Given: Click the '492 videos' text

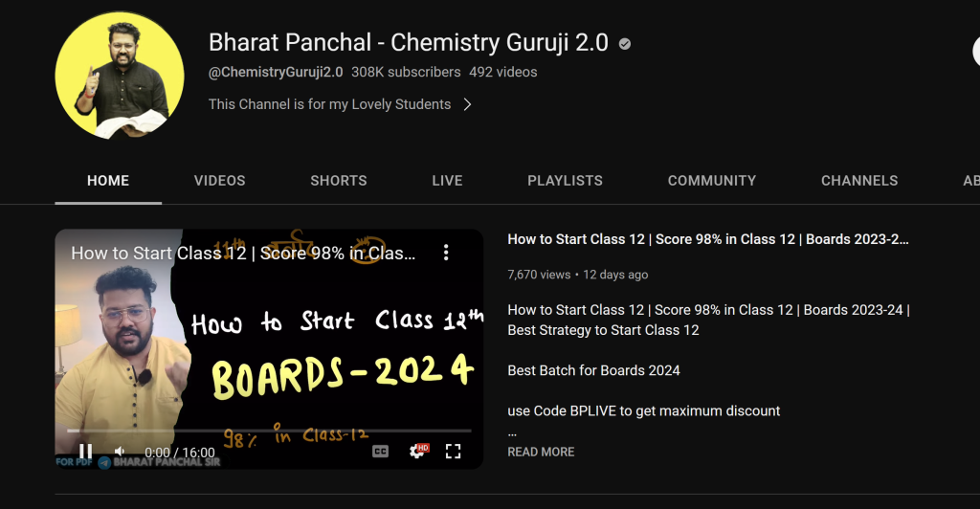Looking at the screenshot, I should coord(503,73).
